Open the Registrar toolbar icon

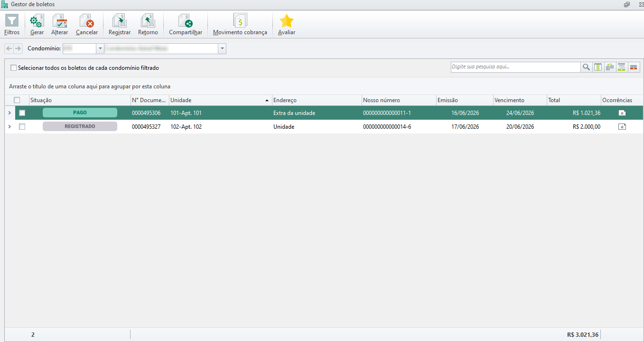click(x=120, y=21)
